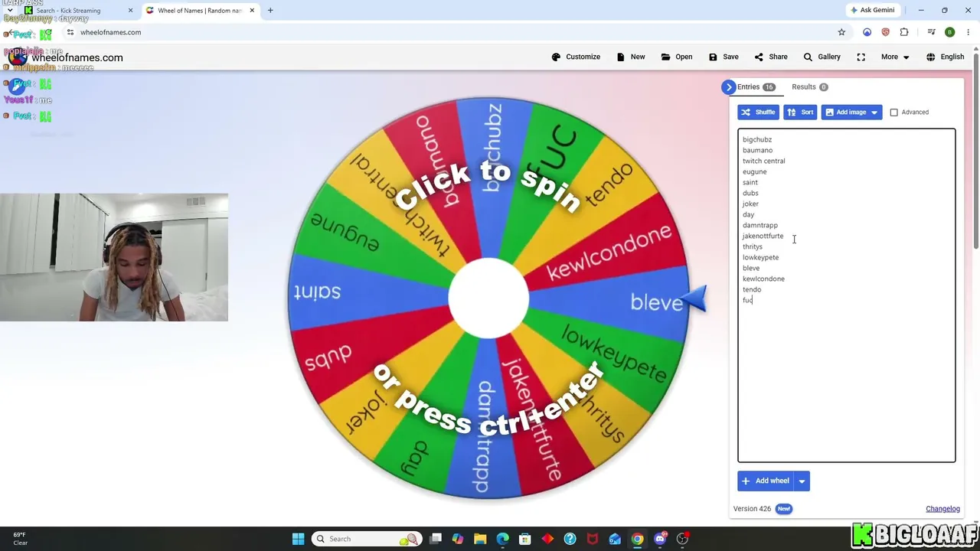Open the Windows Start menu
Image resolution: width=980 pixels, height=551 pixels.
[x=298, y=539]
